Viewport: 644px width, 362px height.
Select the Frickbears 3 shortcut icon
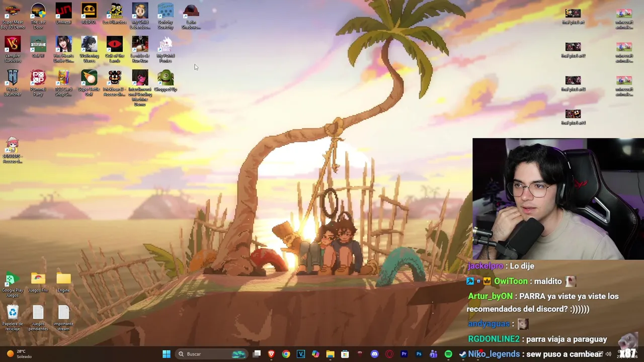coord(115,83)
